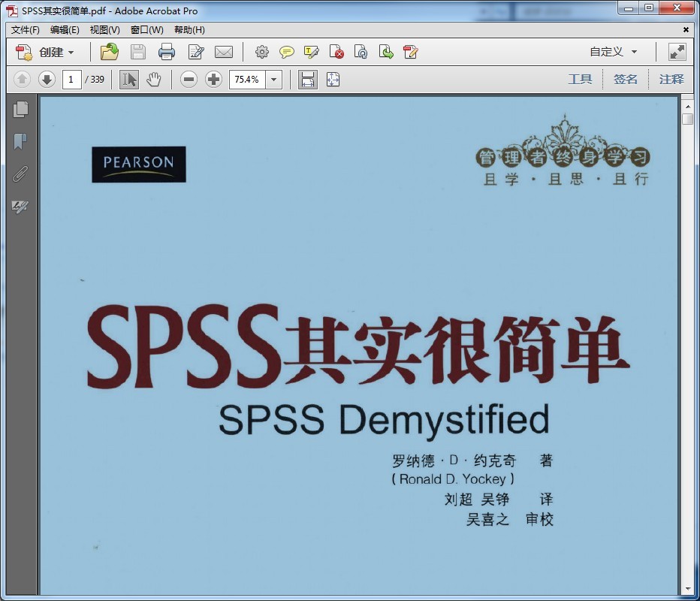
Task: Zoom in with the plus button
Action: (214, 80)
